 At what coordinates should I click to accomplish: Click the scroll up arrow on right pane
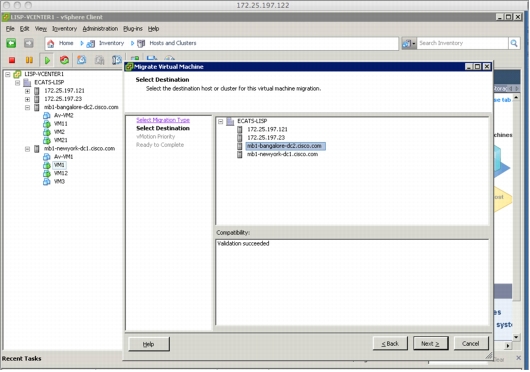pyautogui.click(x=516, y=98)
